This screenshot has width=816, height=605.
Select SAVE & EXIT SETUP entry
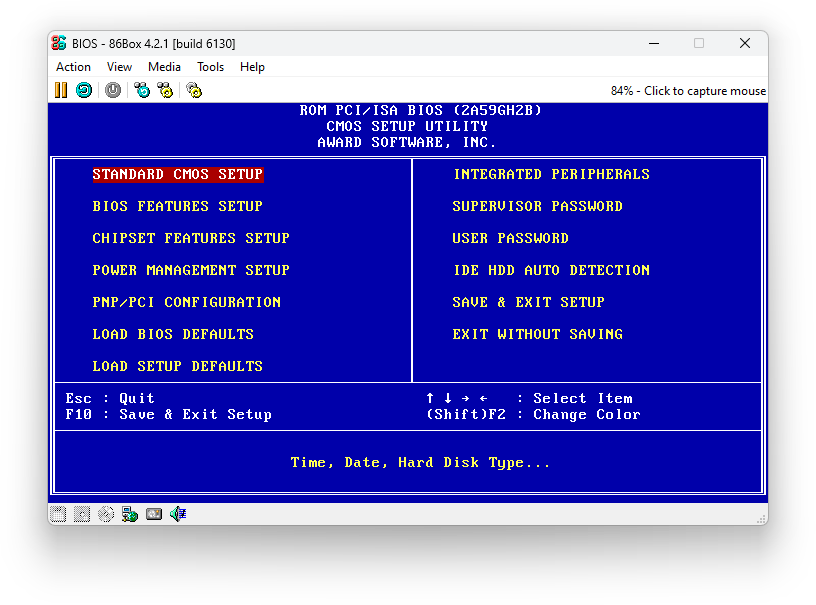[528, 302]
